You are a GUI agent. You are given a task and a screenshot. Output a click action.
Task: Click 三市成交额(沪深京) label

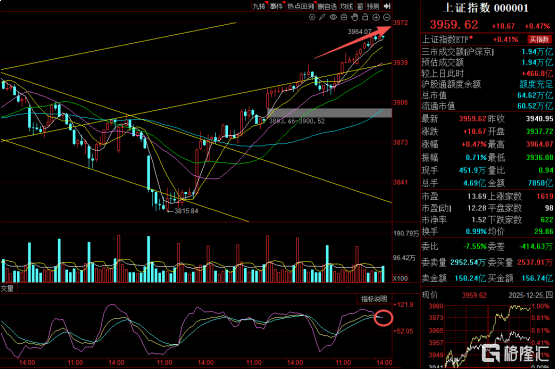pos(458,52)
